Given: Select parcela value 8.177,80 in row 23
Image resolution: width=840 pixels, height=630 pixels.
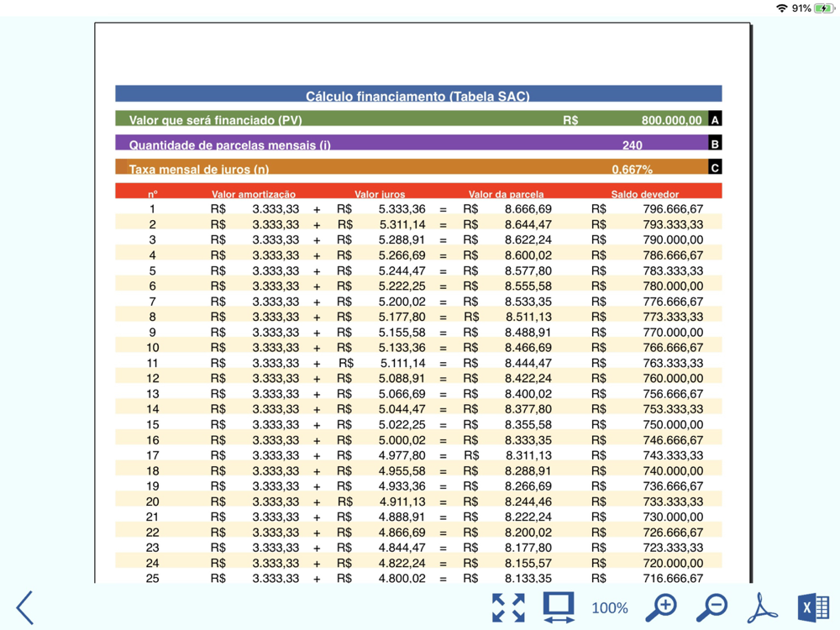Looking at the screenshot, I should 528,548.
